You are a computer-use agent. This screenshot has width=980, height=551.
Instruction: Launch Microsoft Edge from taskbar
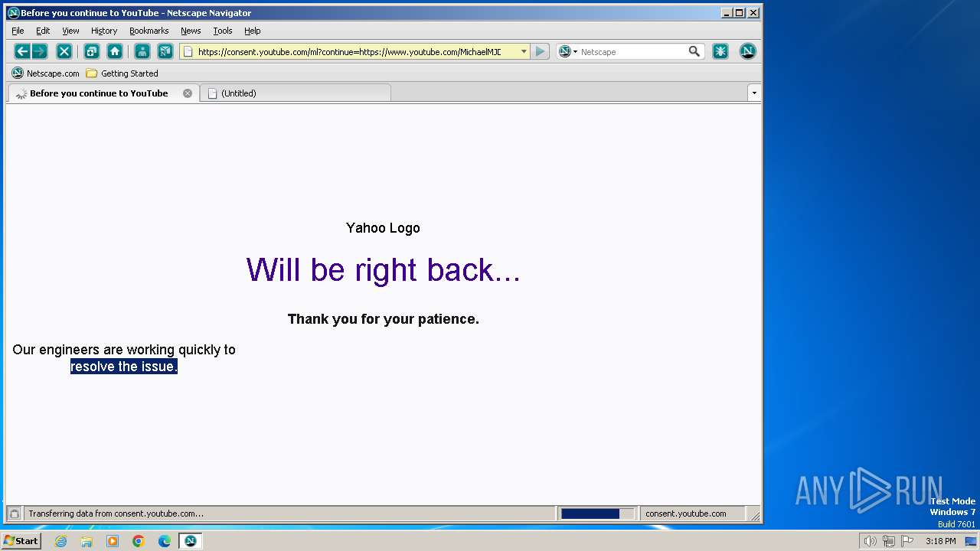click(165, 541)
